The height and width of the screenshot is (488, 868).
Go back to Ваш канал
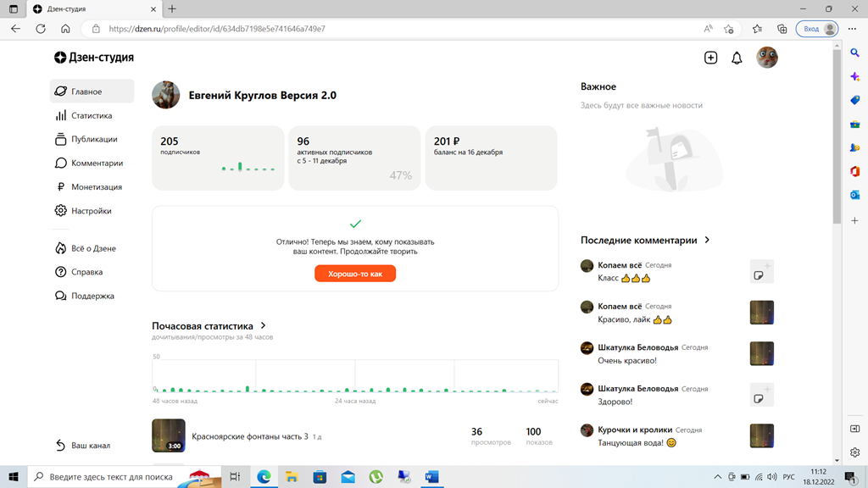point(83,446)
